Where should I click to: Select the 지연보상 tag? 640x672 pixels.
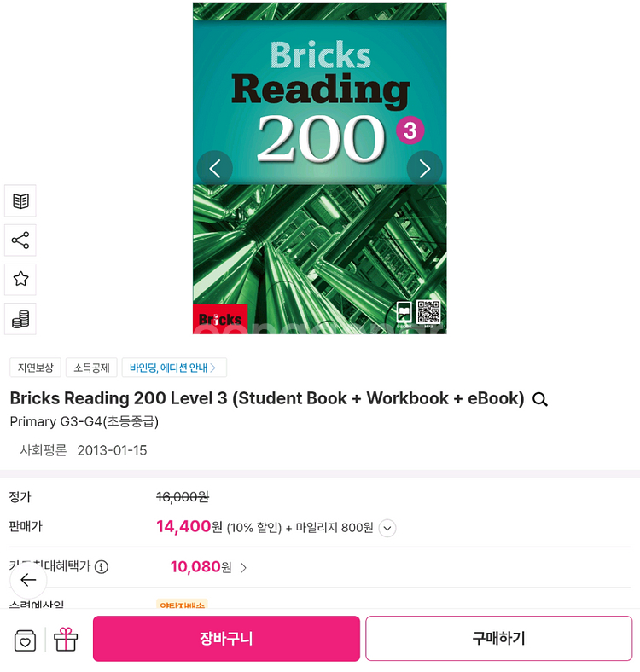(x=36, y=368)
